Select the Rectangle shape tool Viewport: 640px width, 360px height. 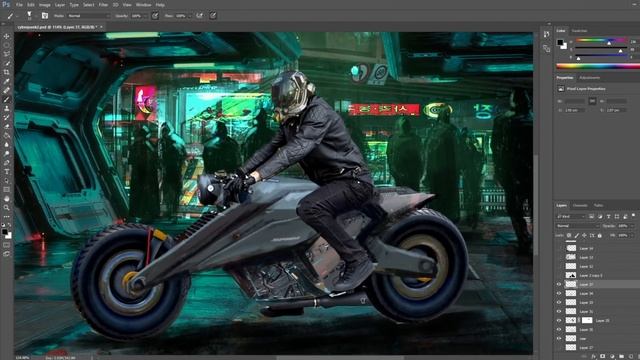pyautogui.click(x=7, y=189)
